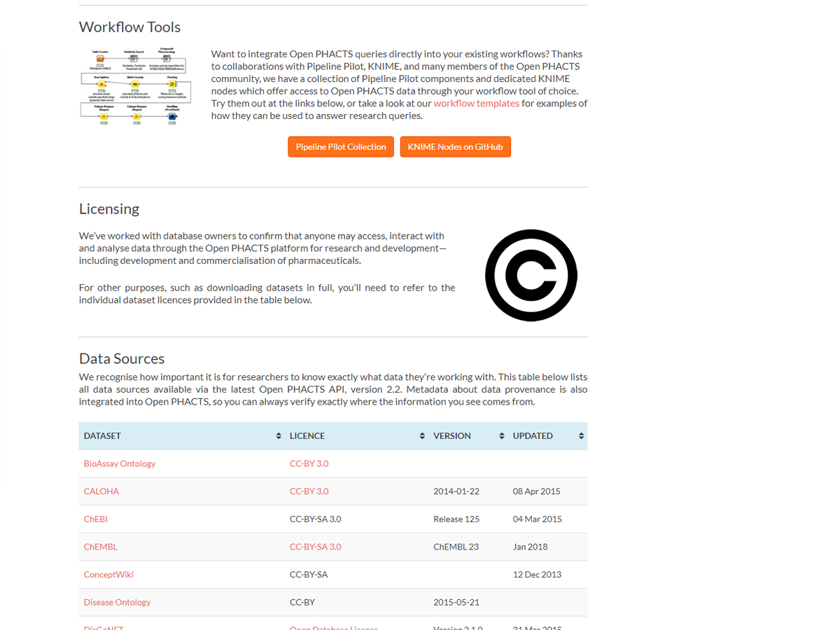Open ChEMBL's CC-BY-SA 3.0 licence link

point(315,547)
